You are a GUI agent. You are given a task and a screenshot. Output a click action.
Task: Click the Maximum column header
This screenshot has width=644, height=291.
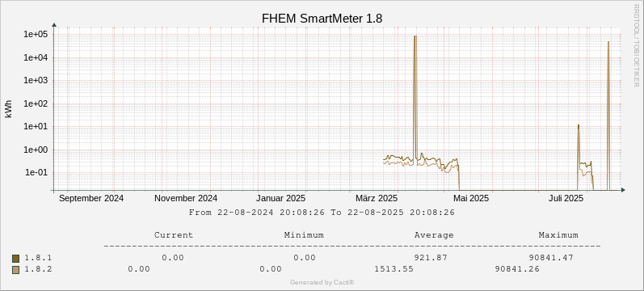(558, 235)
